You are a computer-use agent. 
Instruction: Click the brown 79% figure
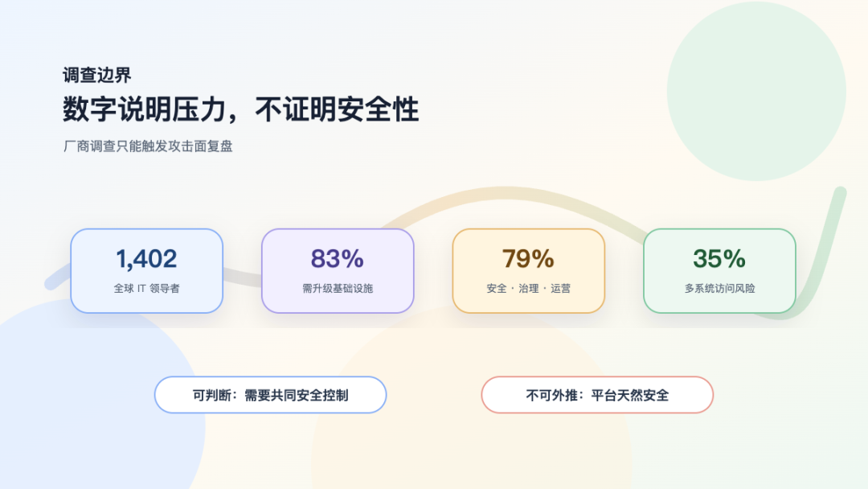point(528,259)
